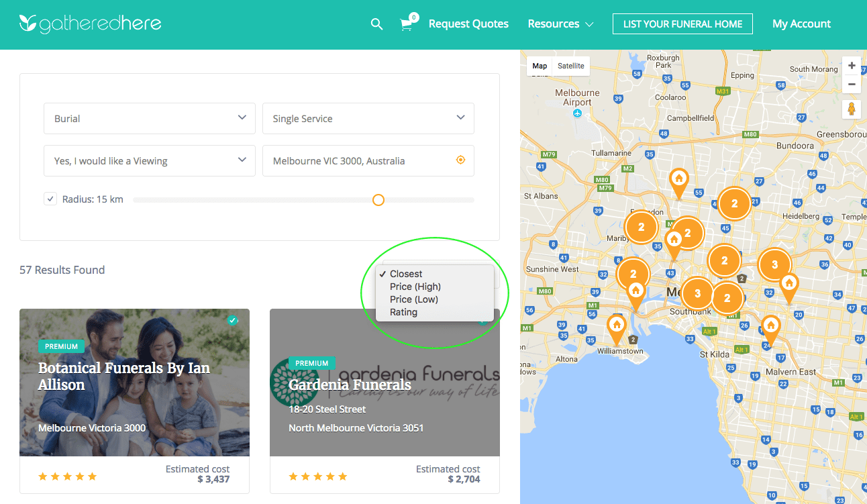
Task: Select Price (Low) sort option
Action: (x=435, y=299)
